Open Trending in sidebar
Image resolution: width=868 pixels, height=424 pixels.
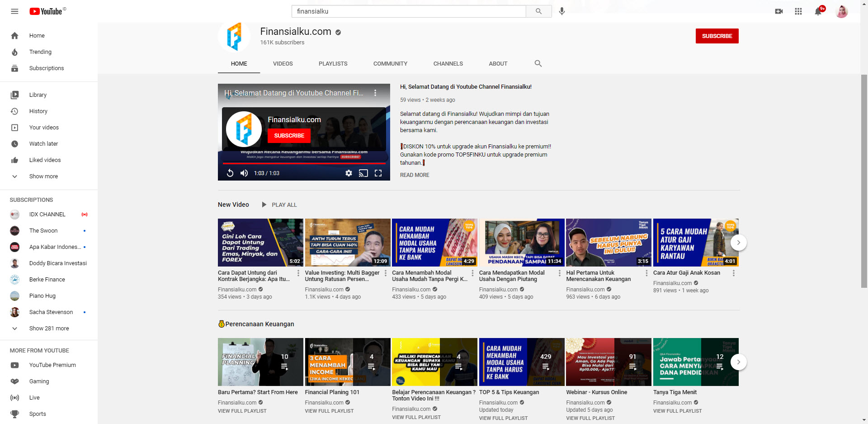(x=49, y=52)
